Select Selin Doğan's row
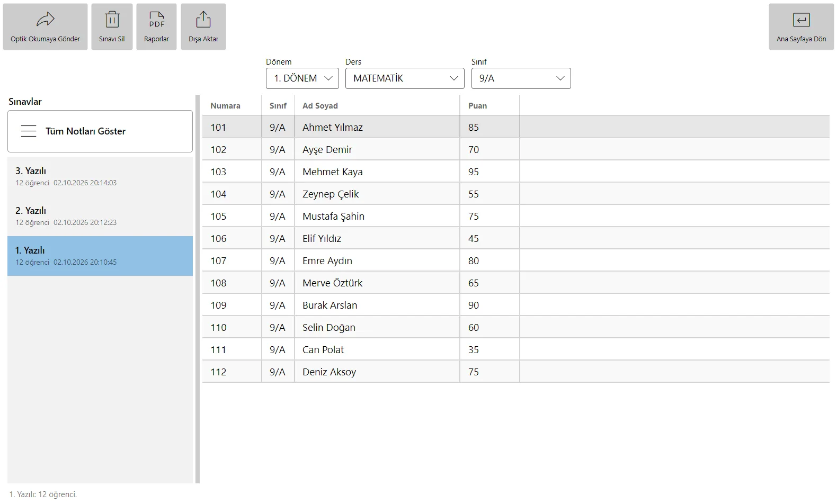Viewport: 837px width, 504px height. [516, 327]
